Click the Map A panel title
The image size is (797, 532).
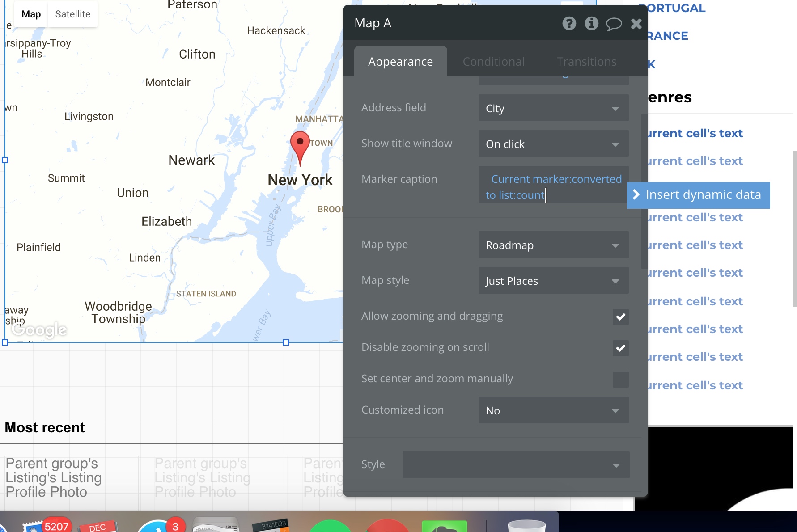point(373,23)
